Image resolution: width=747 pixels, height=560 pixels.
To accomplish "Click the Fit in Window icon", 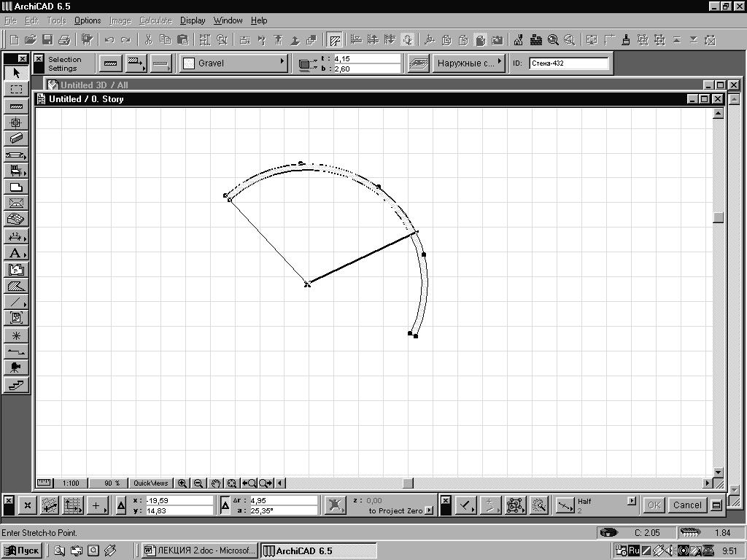I will pyautogui.click(x=231, y=483).
